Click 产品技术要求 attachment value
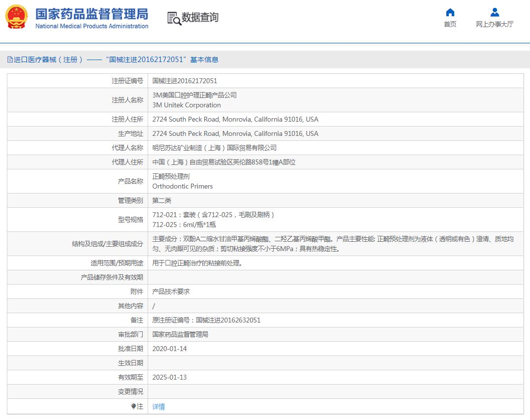530x420 pixels. click(171, 291)
